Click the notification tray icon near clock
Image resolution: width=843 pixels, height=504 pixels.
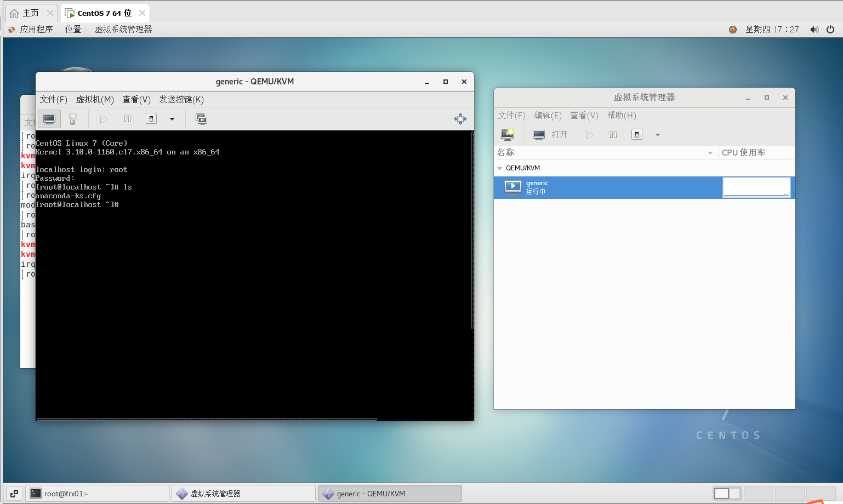click(x=733, y=30)
